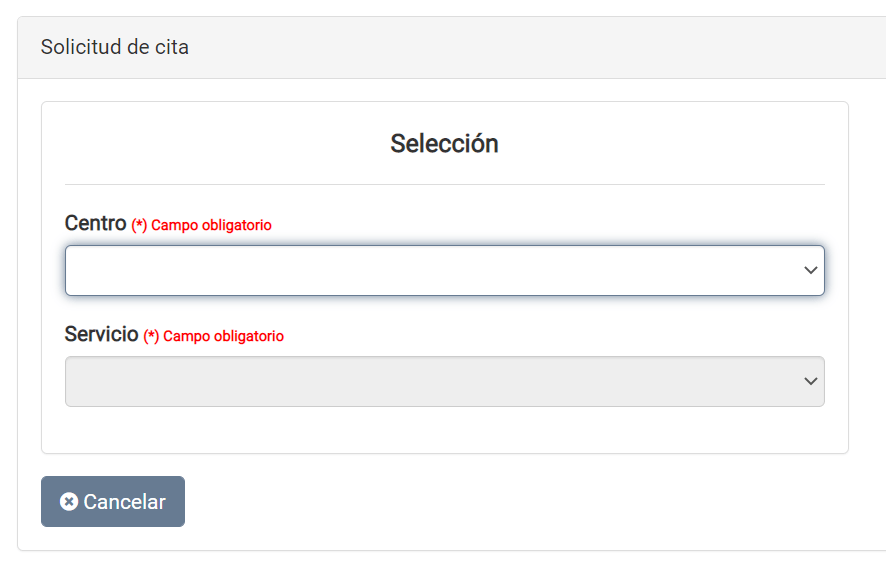Open the Centro dropdown list
The width and height of the screenshot is (886, 563).
[x=444, y=271]
